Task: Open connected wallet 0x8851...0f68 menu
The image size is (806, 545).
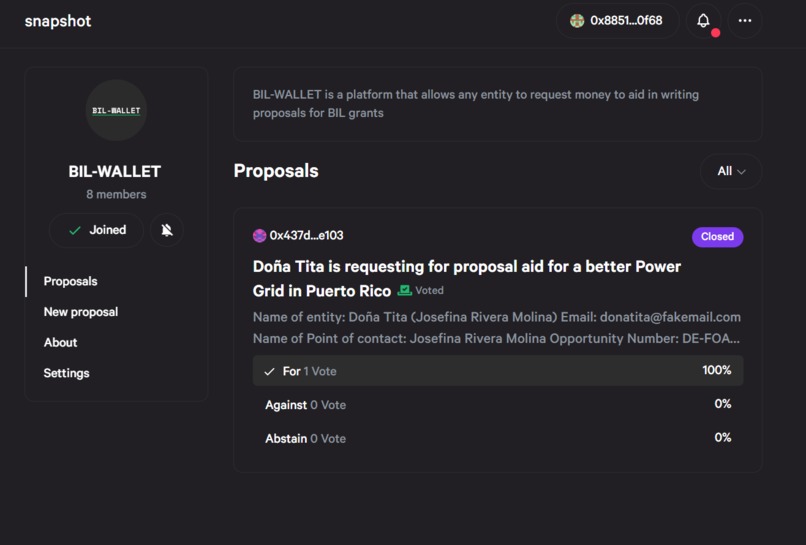Action: (626, 21)
